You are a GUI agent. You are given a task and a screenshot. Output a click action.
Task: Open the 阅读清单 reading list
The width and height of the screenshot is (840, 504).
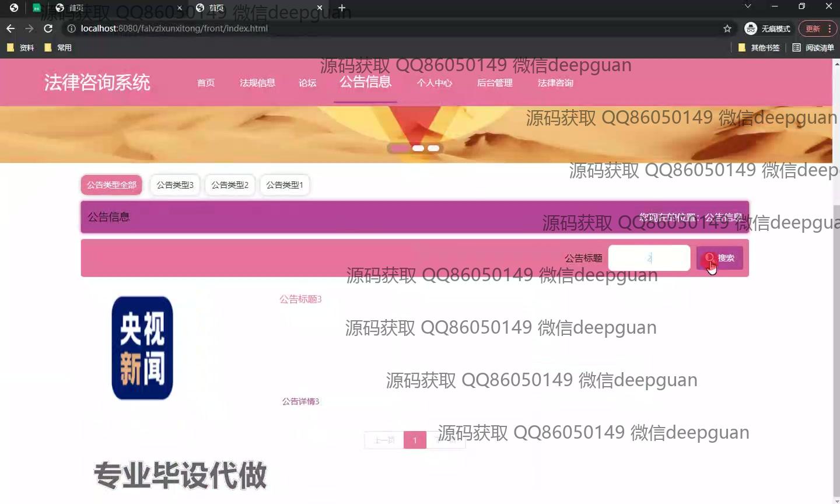click(x=813, y=48)
